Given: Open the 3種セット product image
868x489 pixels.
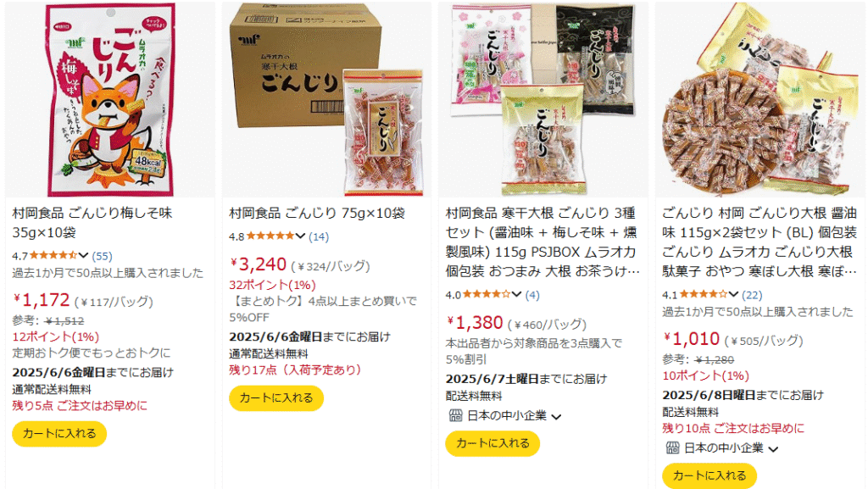Looking at the screenshot, I should [x=543, y=99].
